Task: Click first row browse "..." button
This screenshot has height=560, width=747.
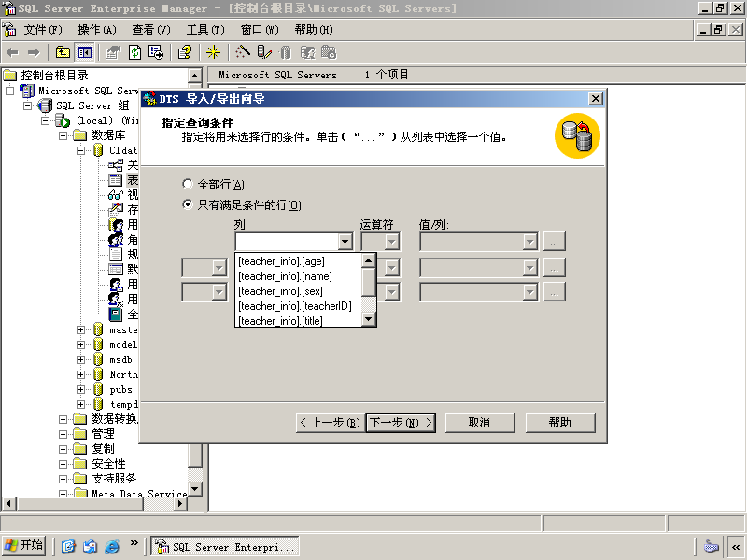Action: point(554,242)
